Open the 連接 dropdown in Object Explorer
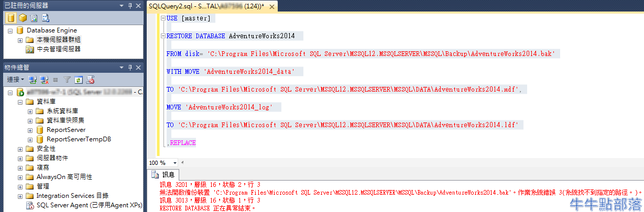The image size is (644, 212). [x=15, y=80]
